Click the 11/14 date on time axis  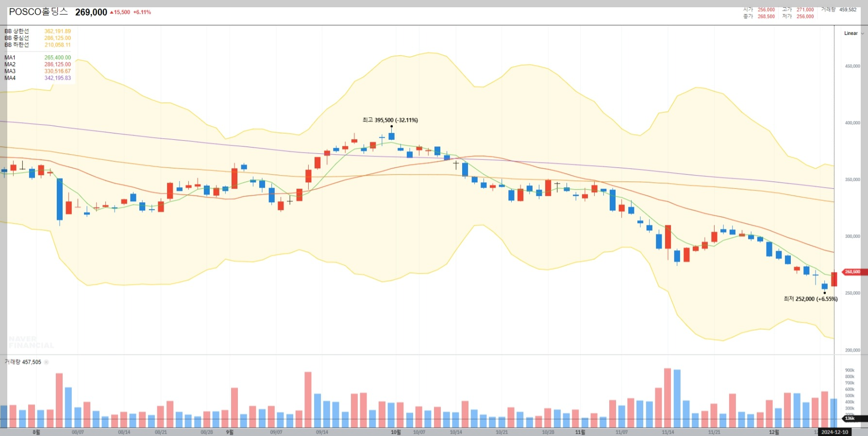pyautogui.click(x=668, y=432)
